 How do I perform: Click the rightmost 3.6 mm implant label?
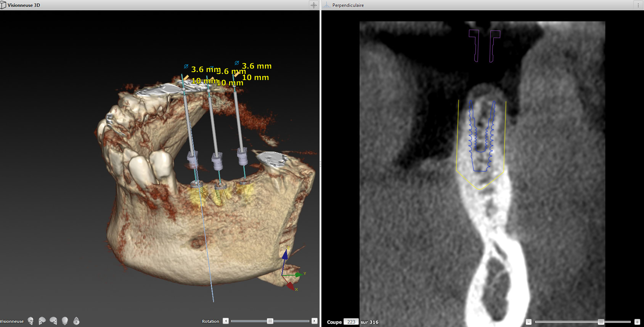coord(257,66)
